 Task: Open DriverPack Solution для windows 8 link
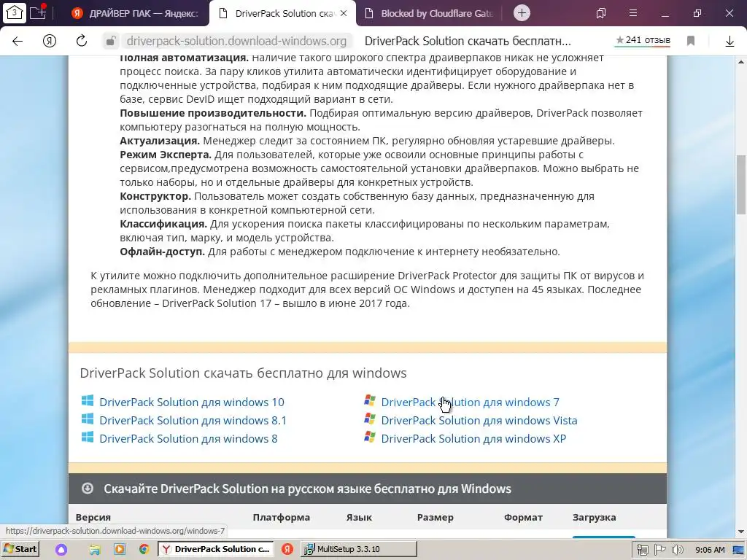(x=188, y=438)
